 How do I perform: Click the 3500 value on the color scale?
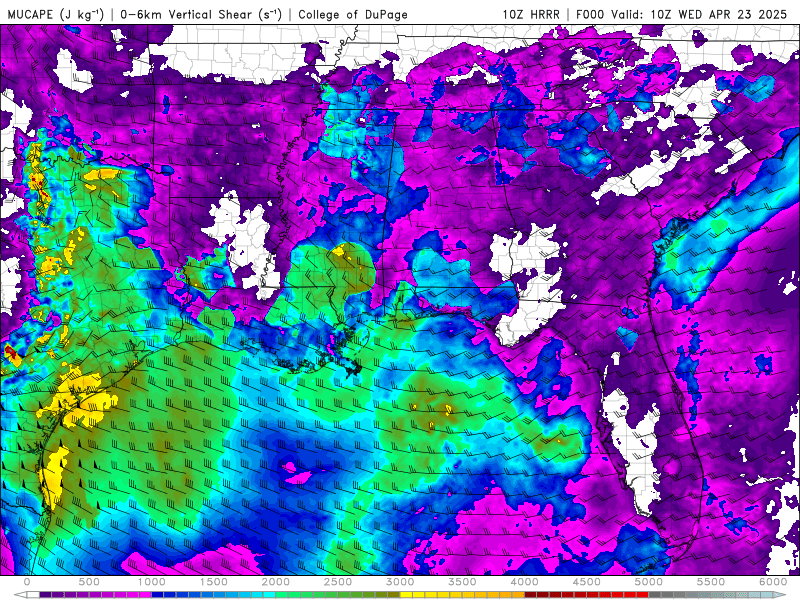tap(462, 582)
